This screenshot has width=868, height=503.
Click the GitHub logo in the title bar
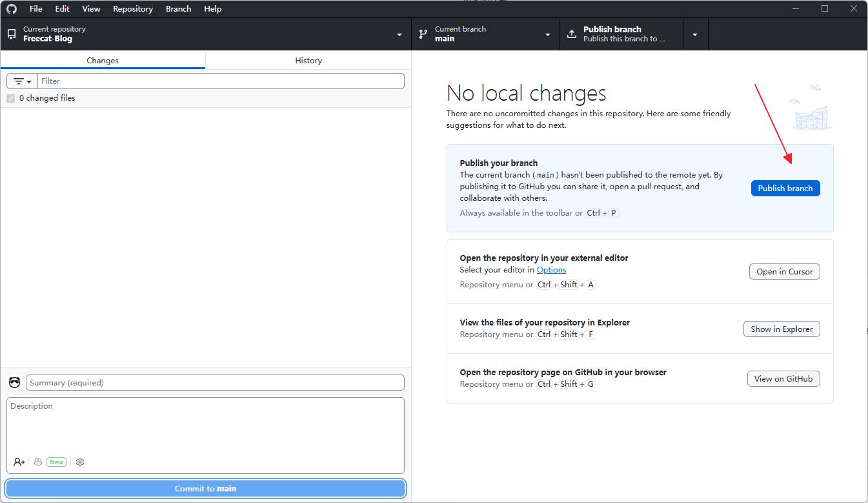pyautogui.click(x=12, y=9)
